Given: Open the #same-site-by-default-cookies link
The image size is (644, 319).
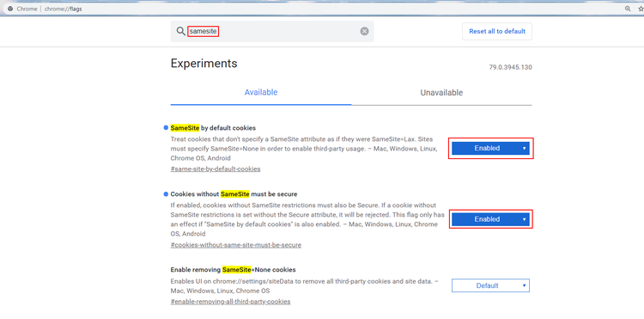Looking at the screenshot, I should (216, 169).
